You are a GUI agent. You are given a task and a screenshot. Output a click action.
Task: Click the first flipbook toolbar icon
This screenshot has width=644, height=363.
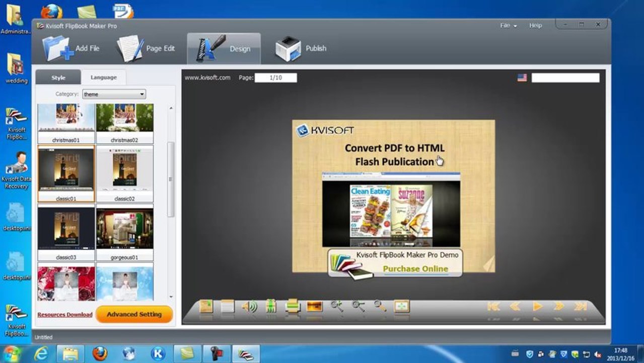tap(206, 306)
